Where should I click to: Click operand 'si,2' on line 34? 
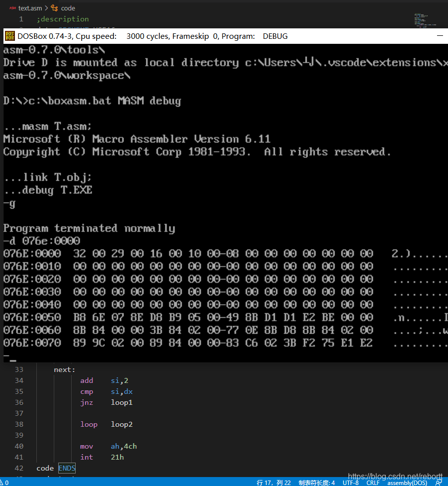click(119, 380)
